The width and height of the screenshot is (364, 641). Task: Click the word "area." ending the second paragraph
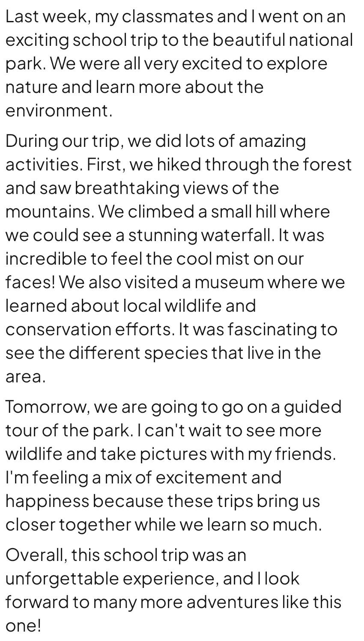point(25,377)
